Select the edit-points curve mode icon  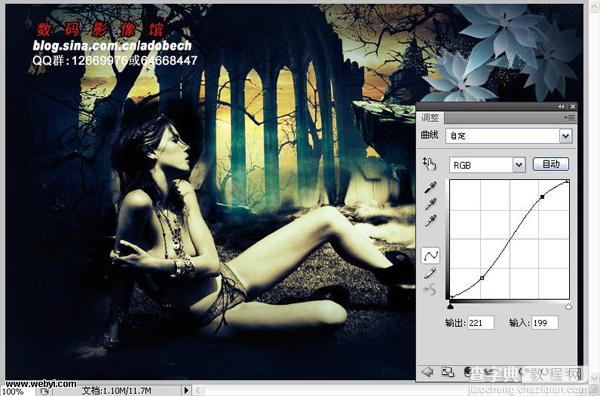pyautogui.click(x=430, y=256)
